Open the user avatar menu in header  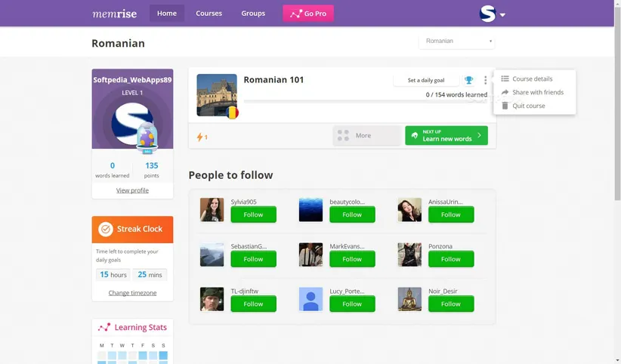(487, 14)
